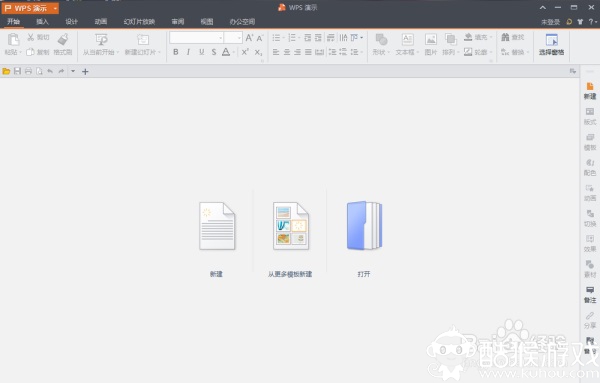Screen dimensions: 600x383
Task: Switch to the 插入 (Insert) tab
Action: coord(42,22)
